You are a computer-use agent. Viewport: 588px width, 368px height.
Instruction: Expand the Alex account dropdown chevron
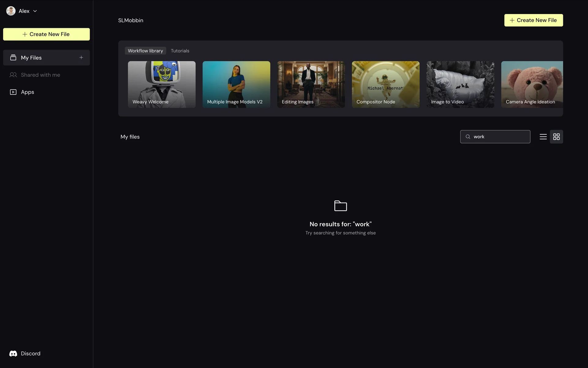click(35, 11)
